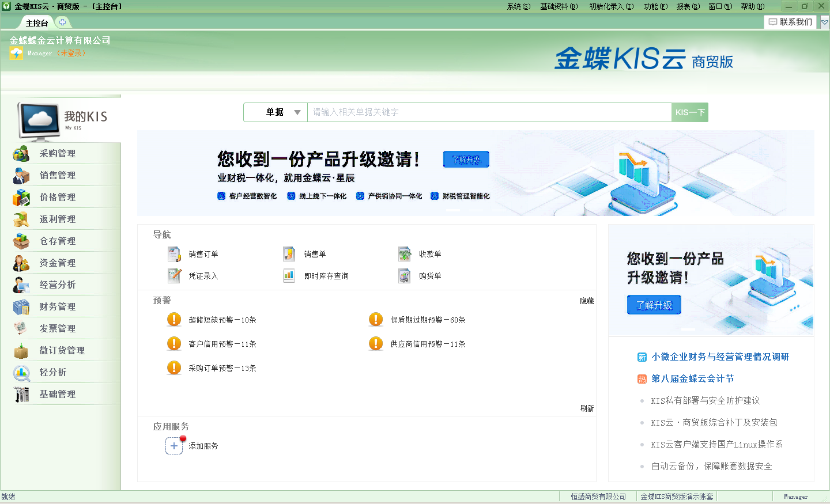Click the 采购订单预警 warning icon

[174, 367]
